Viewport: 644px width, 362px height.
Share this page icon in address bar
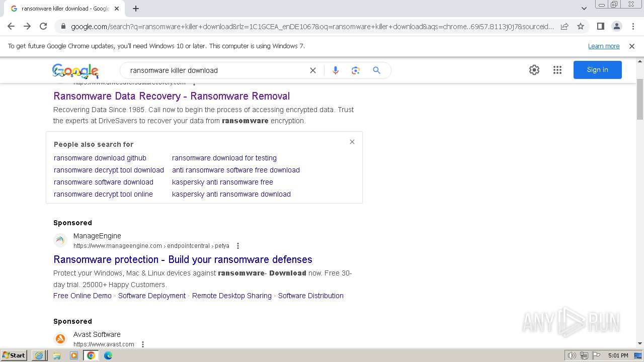pyautogui.click(x=565, y=26)
